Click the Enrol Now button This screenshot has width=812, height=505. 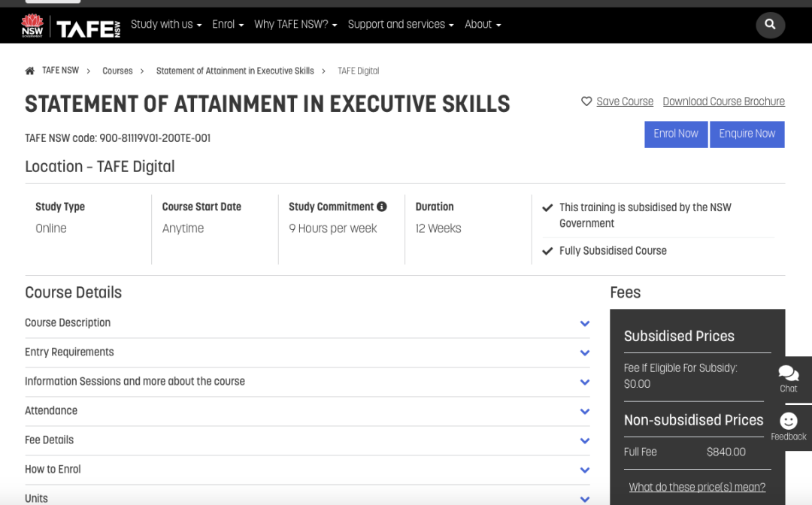pyautogui.click(x=676, y=134)
